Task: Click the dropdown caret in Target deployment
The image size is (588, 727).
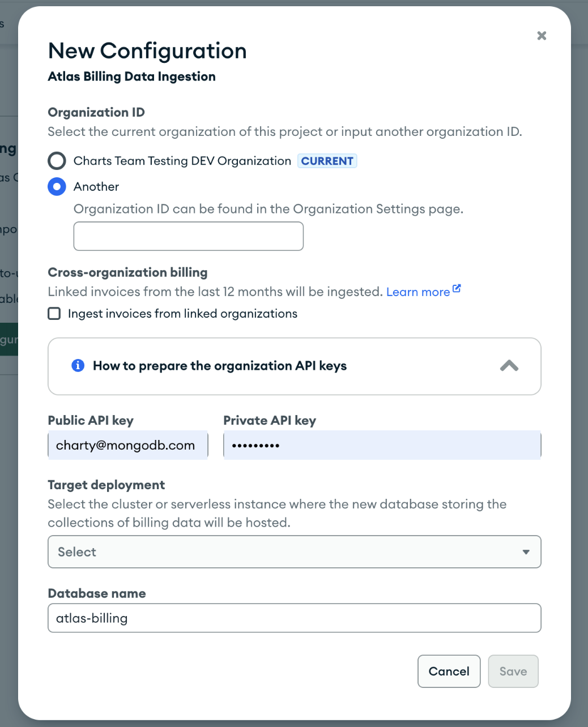Action: 526,552
